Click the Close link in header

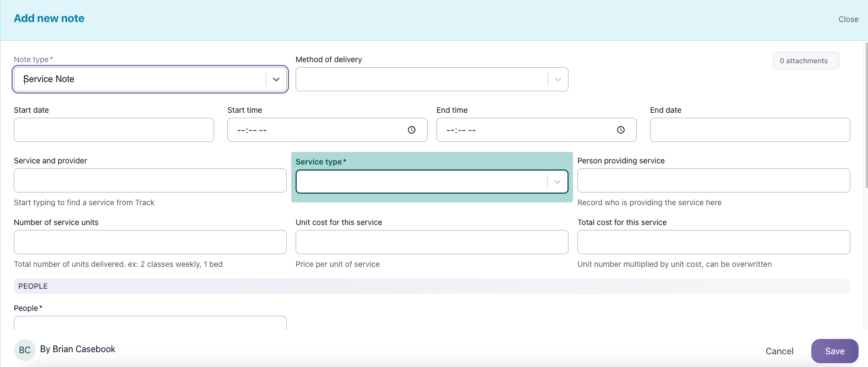pyautogui.click(x=848, y=19)
